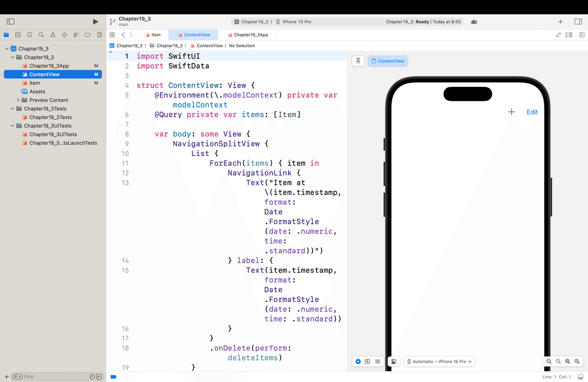Toggle recently edited files filter clock

click(x=92, y=377)
